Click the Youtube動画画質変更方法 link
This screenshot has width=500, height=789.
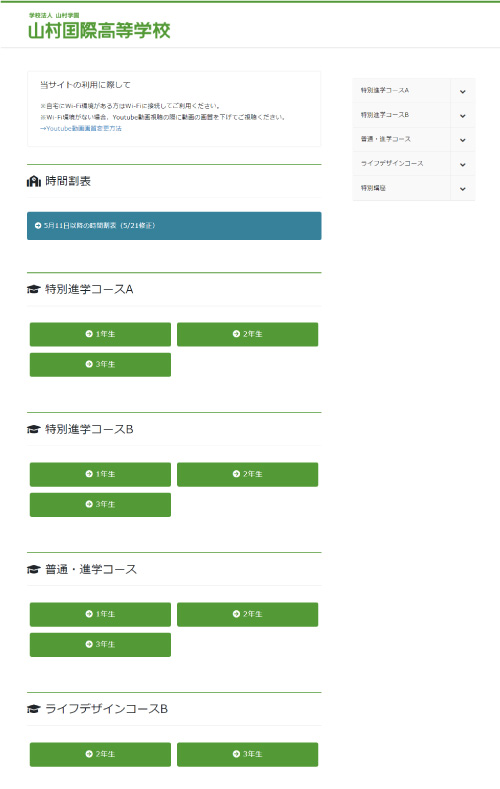[81, 128]
